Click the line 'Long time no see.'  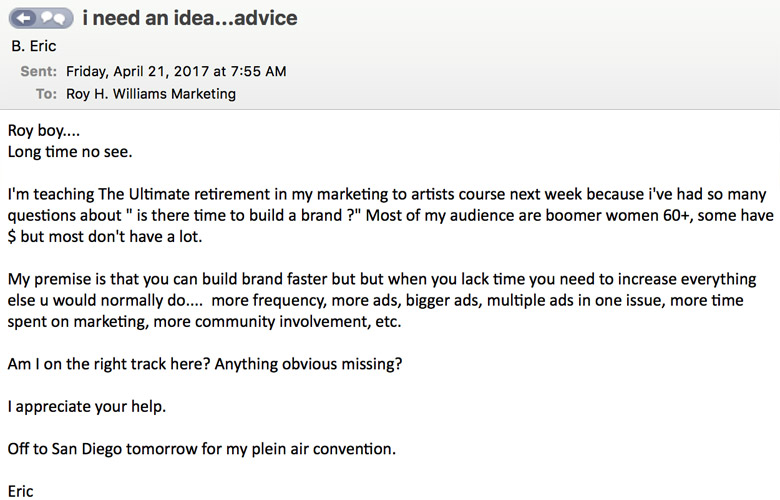[70, 152]
